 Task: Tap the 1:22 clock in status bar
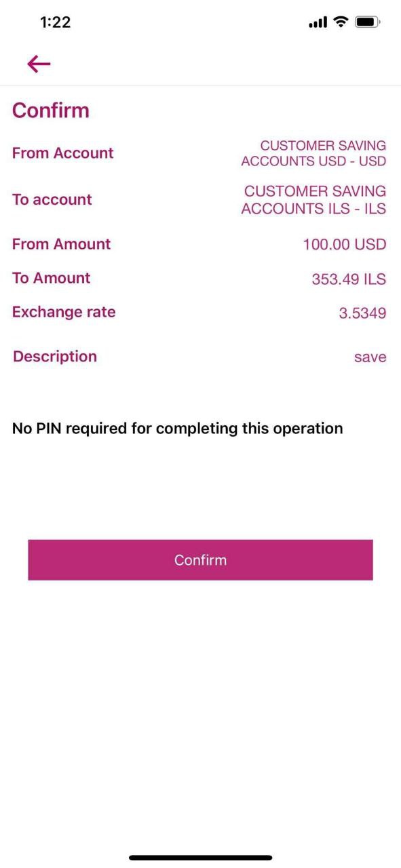click(56, 22)
